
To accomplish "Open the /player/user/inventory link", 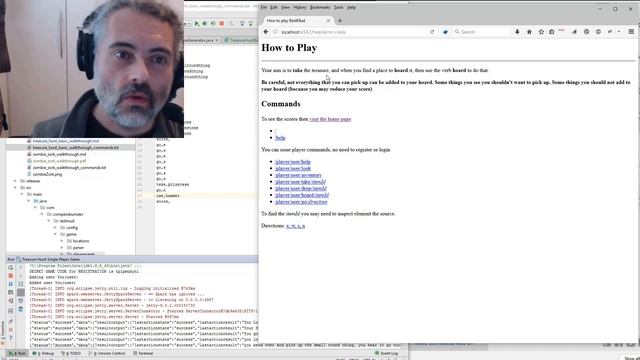I will (298, 175).
